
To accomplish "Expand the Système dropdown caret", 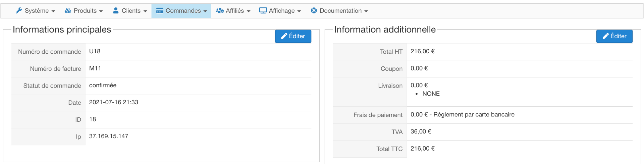I will click(53, 11).
